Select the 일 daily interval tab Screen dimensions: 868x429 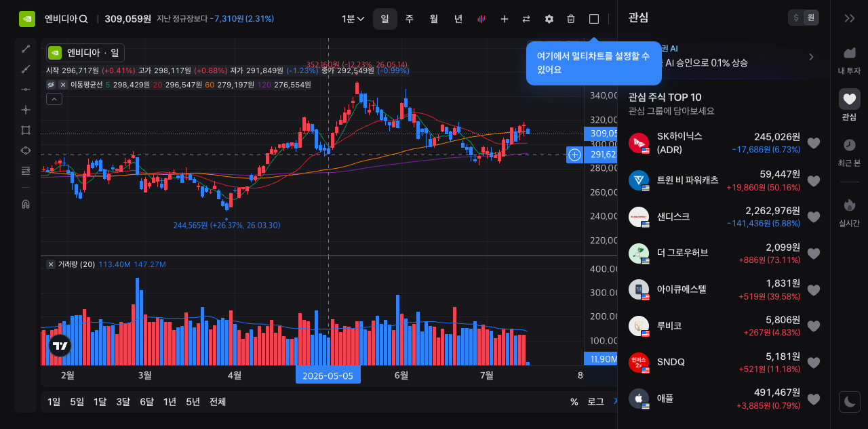pos(385,19)
